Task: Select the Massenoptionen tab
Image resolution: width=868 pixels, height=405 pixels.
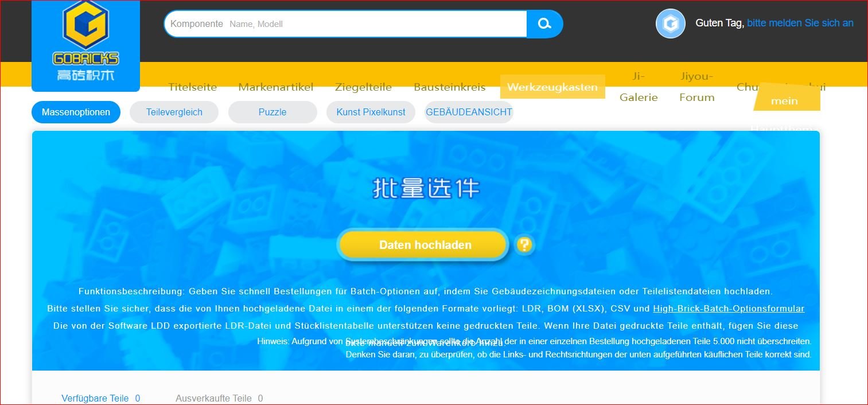Action: (x=76, y=112)
